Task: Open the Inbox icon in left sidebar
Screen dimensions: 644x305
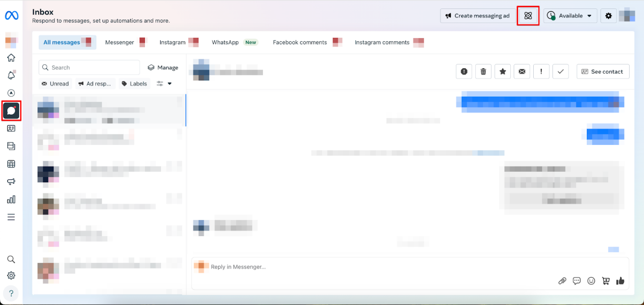Action: tap(11, 111)
